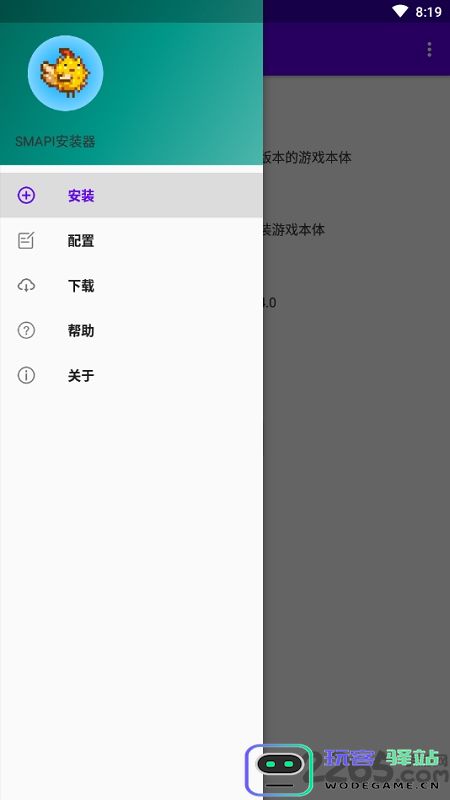Click the info icon beside 关于
This screenshot has height=800, width=450.
pyautogui.click(x=26, y=376)
